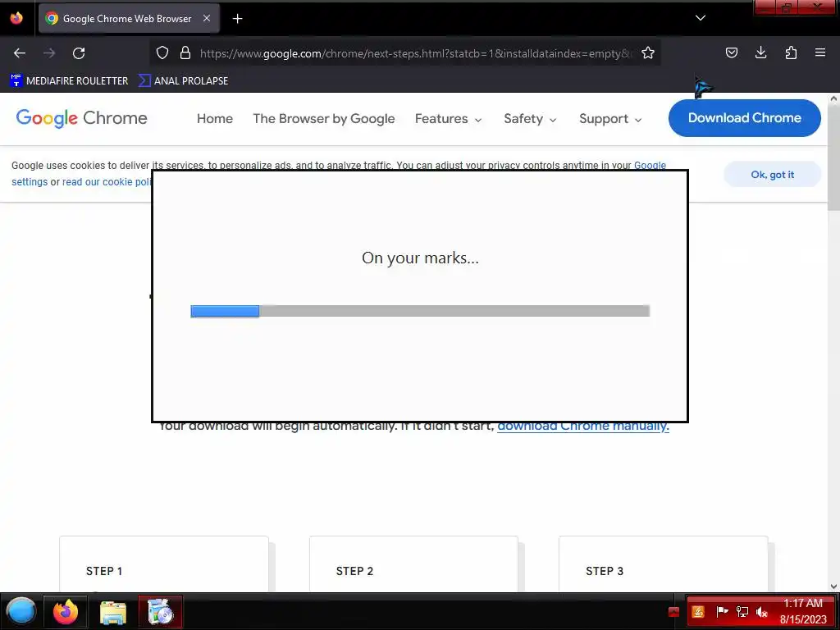
Task: Open the installer taskbar icon
Action: coord(160,612)
